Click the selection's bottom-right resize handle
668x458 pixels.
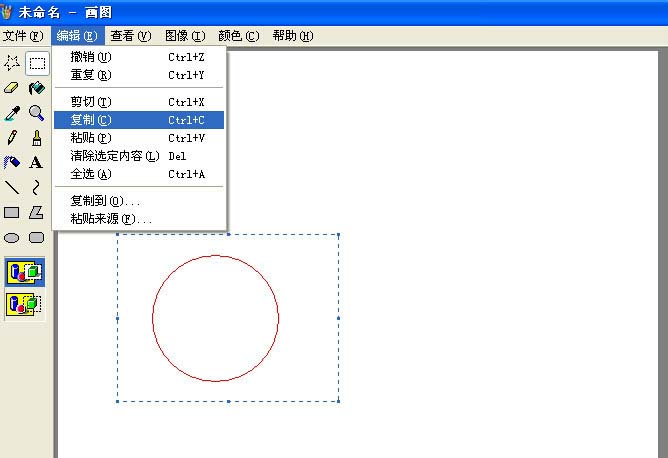pos(338,401)
